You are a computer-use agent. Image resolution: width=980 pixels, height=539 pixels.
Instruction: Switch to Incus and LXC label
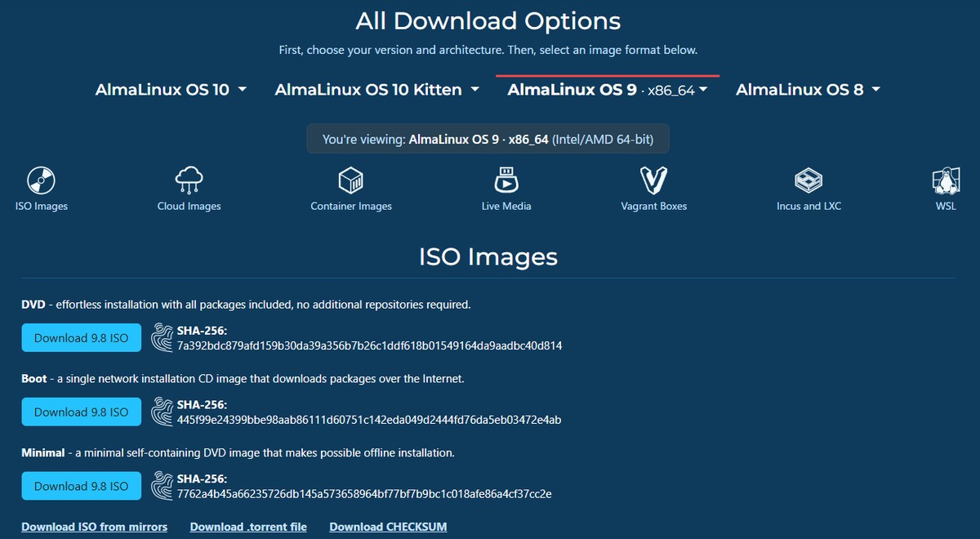click(808, 206)
